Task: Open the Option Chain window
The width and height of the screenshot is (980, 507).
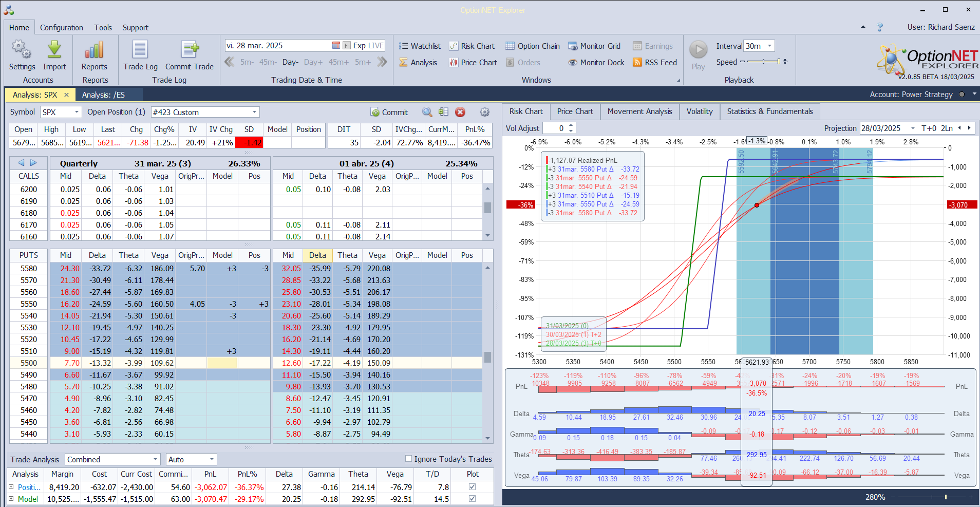Action: [533, 46]
